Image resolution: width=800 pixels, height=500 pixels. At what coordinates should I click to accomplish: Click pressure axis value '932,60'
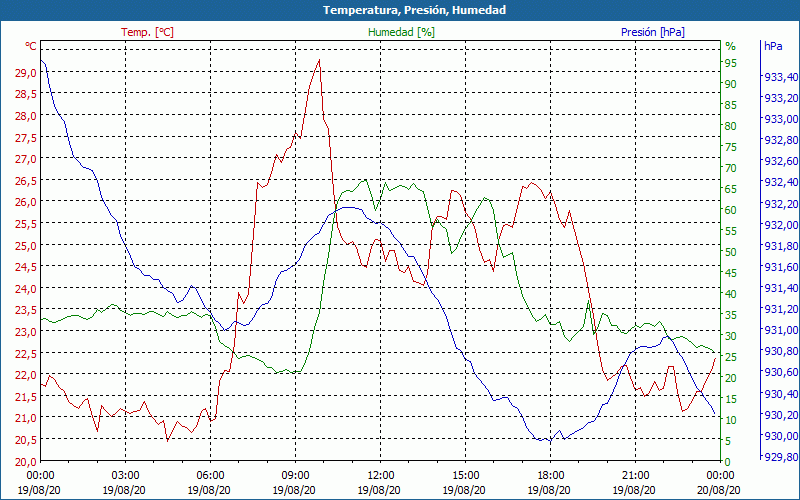[x=781, y=161]
